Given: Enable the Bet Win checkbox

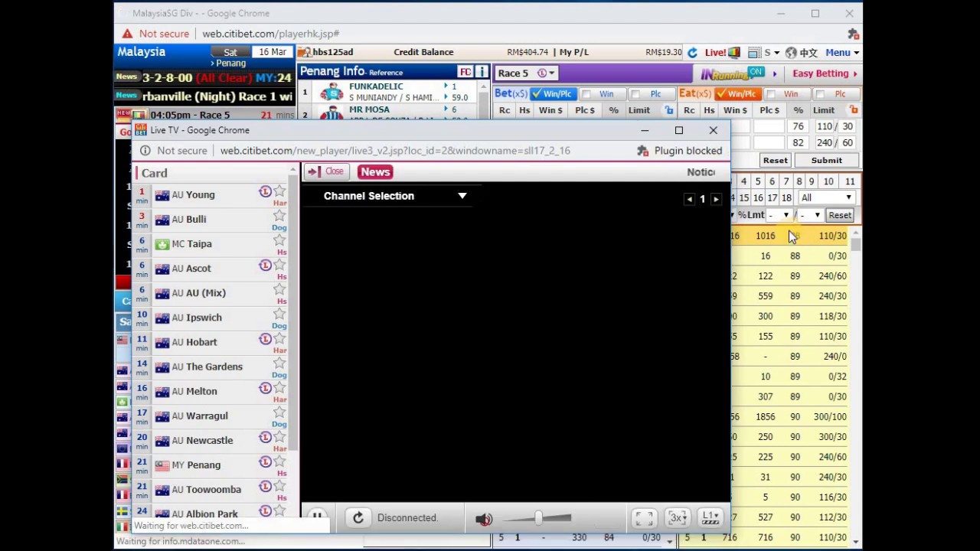Looking at the screenshot, I should coord(586,94).
